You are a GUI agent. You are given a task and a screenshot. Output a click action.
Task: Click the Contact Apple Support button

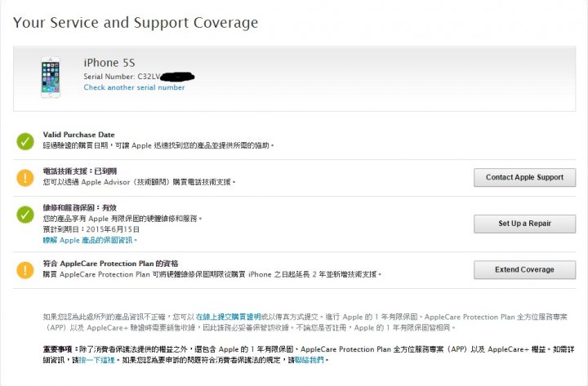point(524,177)
